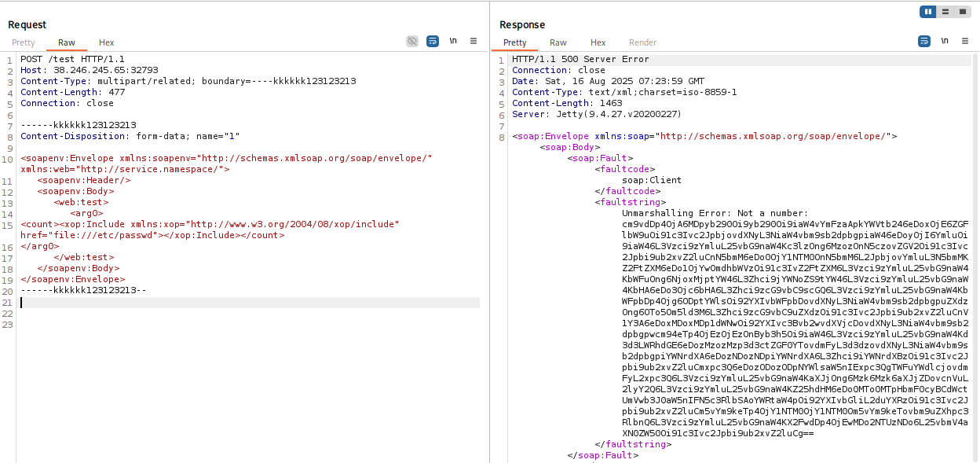Click the Response panel title

[x=522, y=25]
